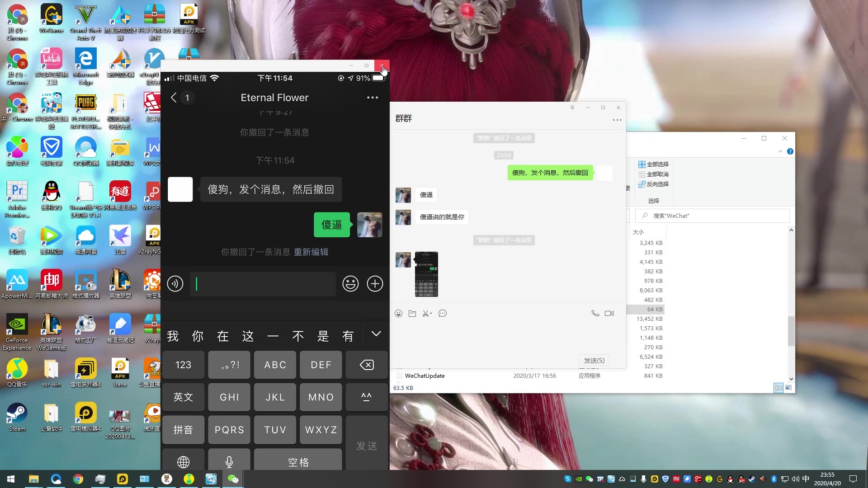Collapse Explorer ribbon with chevron

780,151
